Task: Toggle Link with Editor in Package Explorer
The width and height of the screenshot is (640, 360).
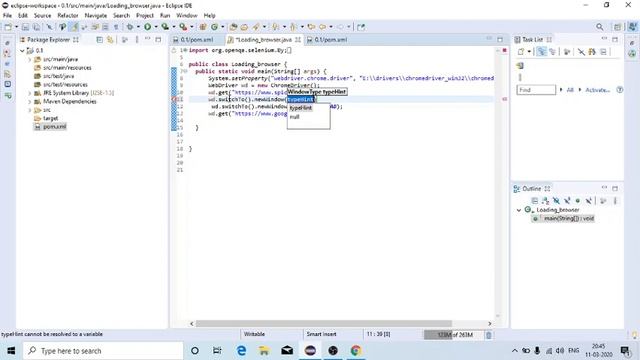Action: click(x=110, y=40)
